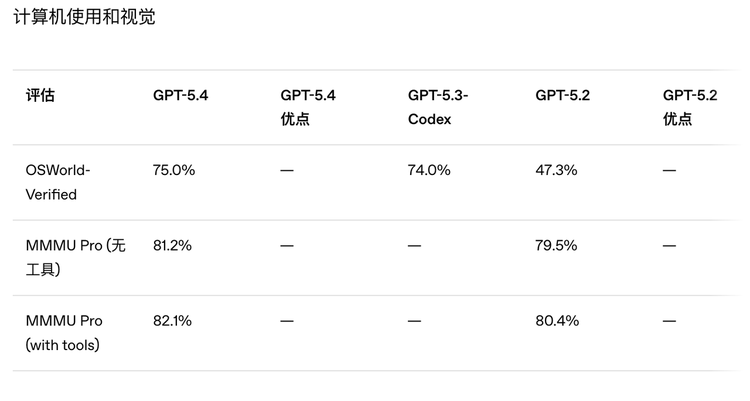Screen dimensions: 750x401
Task: Select the plain GPT-5.2 score column header
Action: click(x=563, y=96)
